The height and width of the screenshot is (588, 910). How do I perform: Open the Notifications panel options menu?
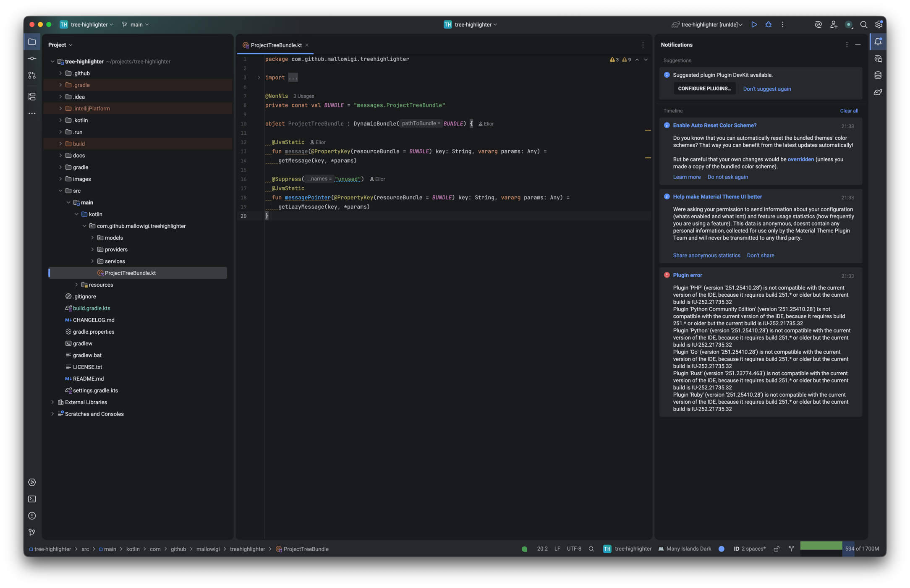point(847,44)
